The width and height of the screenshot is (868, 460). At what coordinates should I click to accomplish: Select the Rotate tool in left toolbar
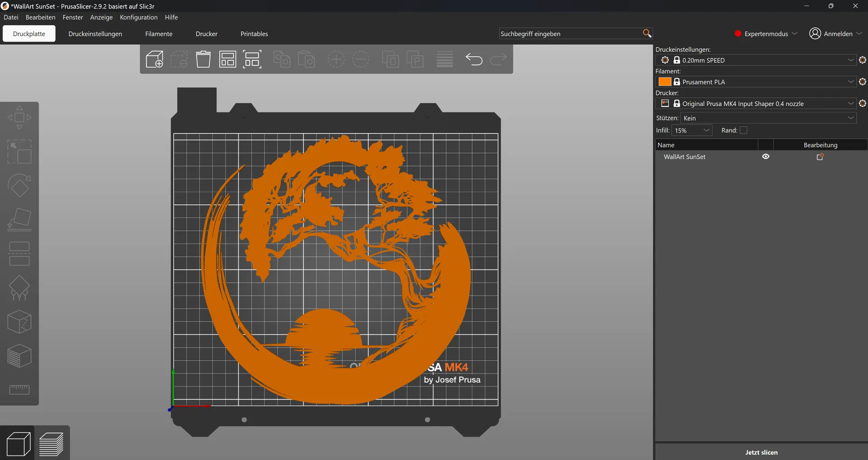(x=19, y=186)
